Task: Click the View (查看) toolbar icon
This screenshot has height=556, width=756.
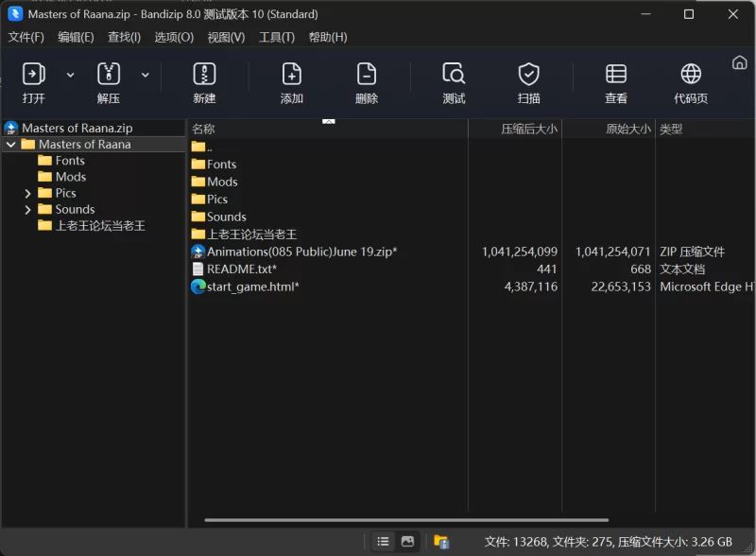Action: pyautogui.click(x=616, y=75)
